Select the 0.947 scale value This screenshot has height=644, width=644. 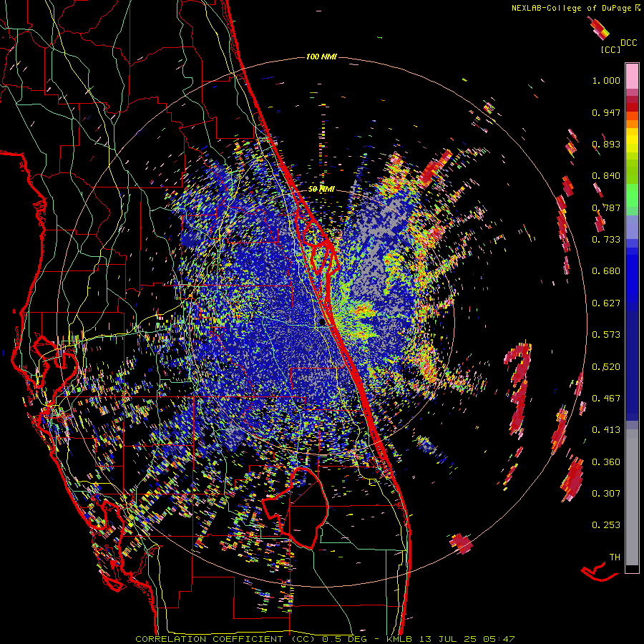click(606, 112)
